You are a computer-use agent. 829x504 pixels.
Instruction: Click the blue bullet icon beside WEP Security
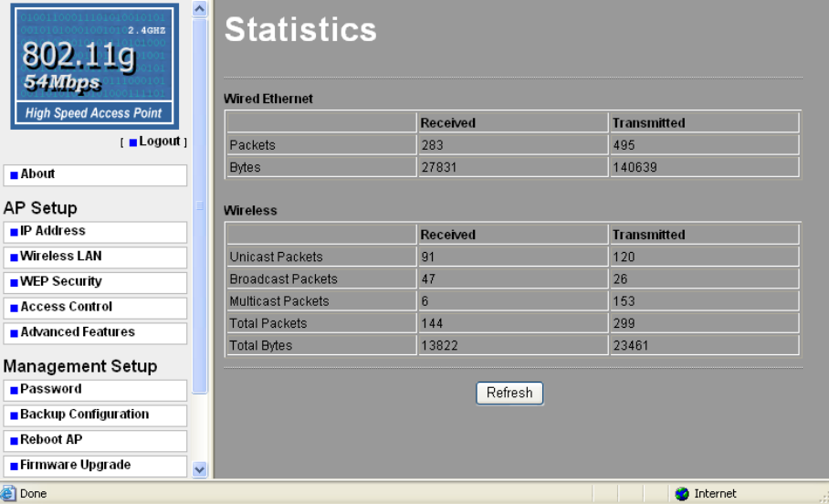point(15,283)
